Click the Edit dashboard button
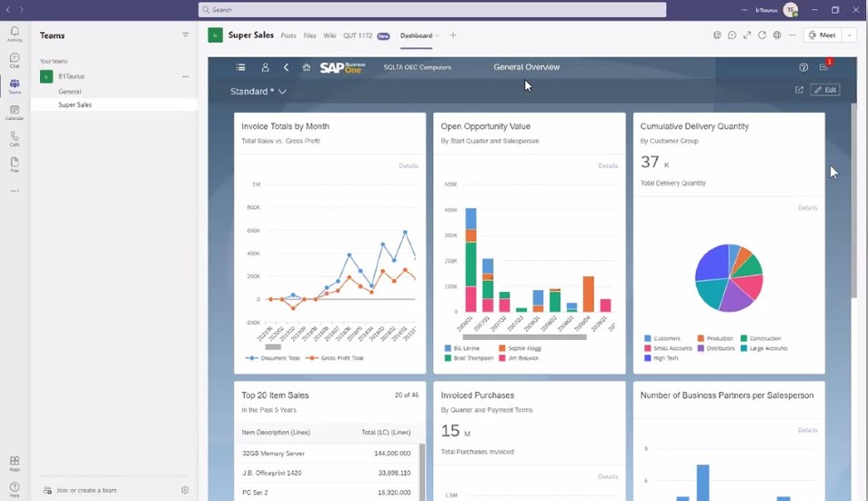The width and height of the screenshot is (868, 501). pos(825,90)
